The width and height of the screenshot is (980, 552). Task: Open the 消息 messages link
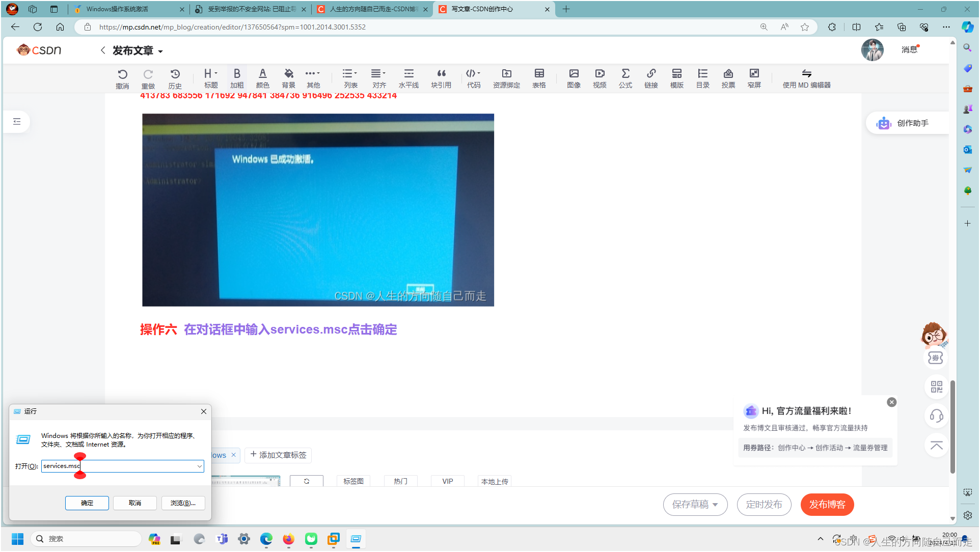point(910,49)
